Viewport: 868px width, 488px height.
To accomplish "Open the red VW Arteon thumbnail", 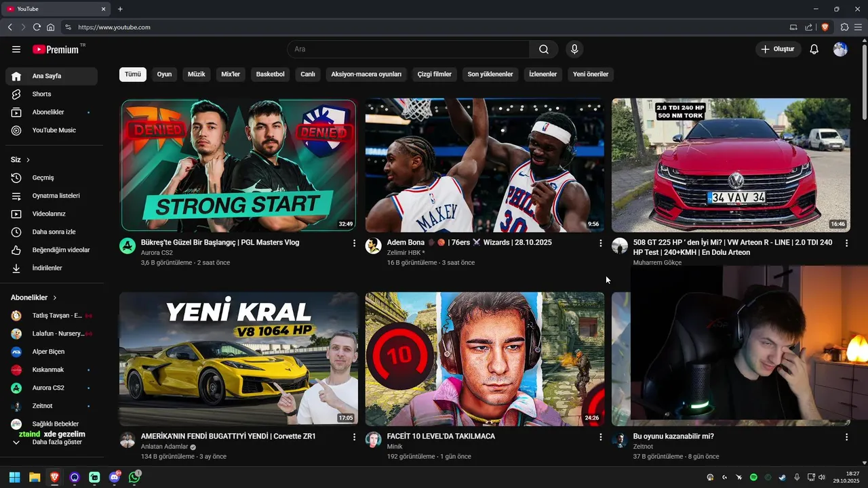I will click(x=731, y=165).
